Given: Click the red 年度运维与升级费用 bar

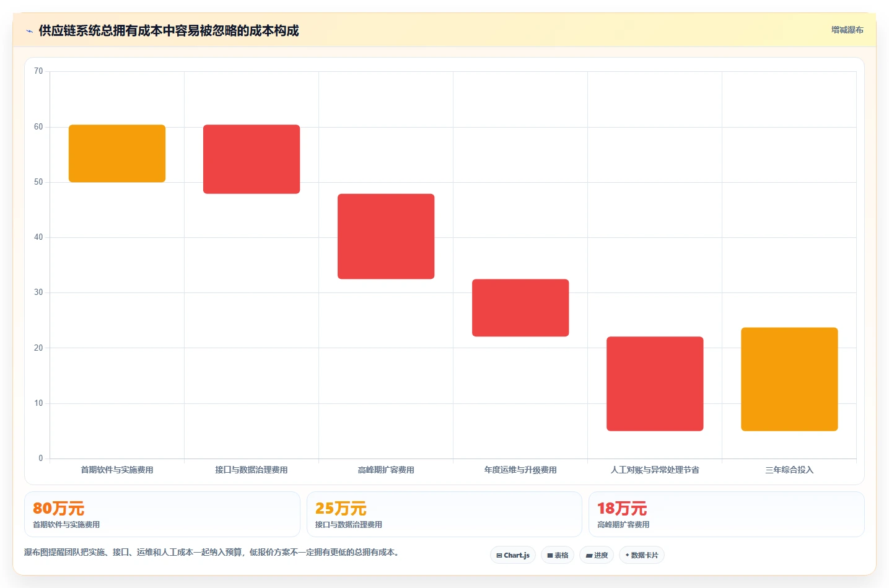Looking at the screenshot, I should [520, 308].
